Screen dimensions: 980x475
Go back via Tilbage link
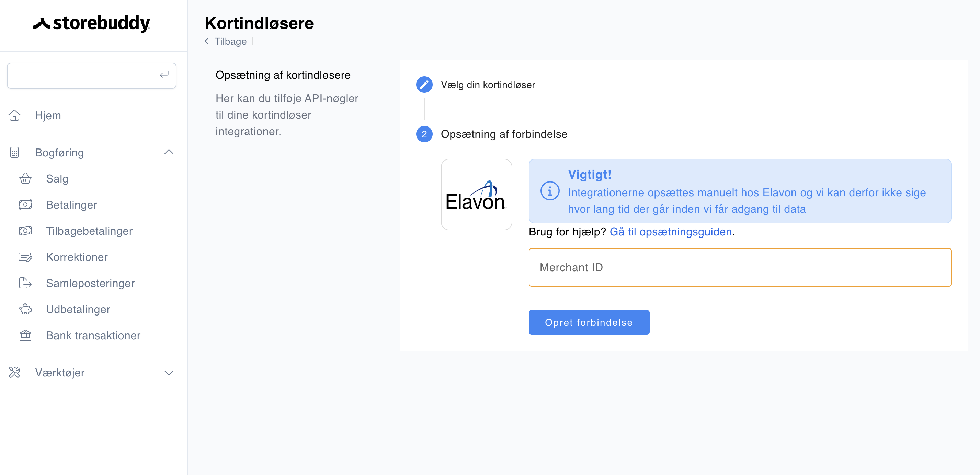pyautogui.click(x=230, y=41)
